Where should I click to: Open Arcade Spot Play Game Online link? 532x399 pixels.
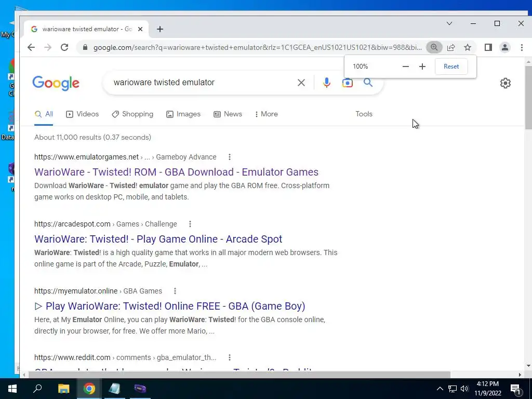coord(158,239)
